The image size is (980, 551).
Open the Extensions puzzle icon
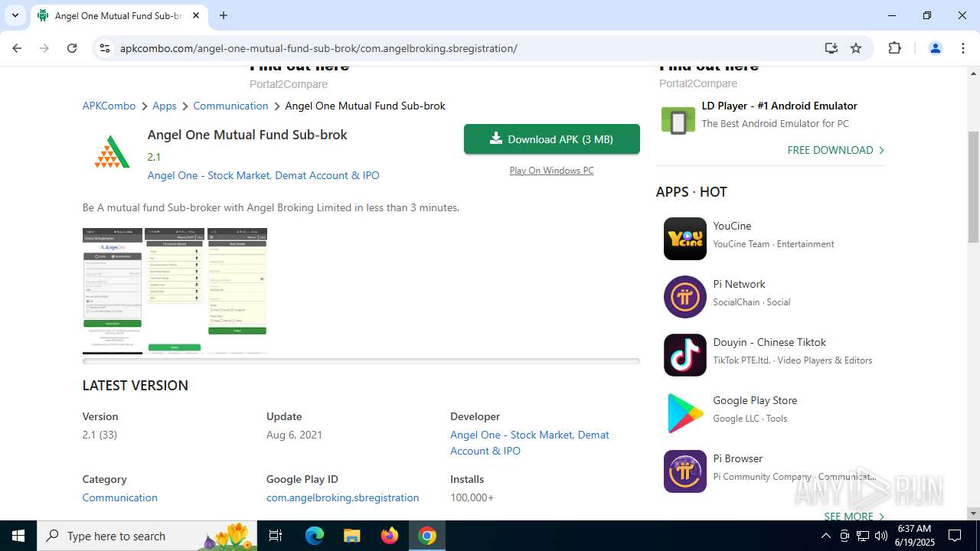(x=894, y=48)
